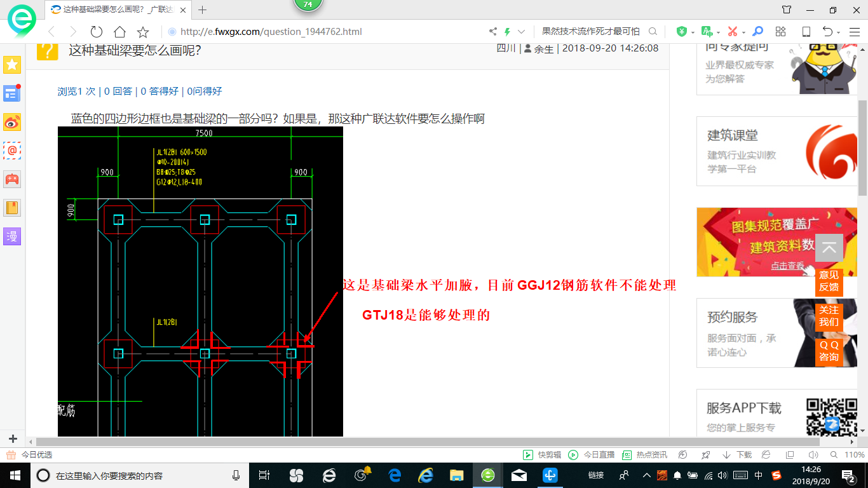Click the URL address field
Screen dimensions: 868x488
[x=324, y=31]
